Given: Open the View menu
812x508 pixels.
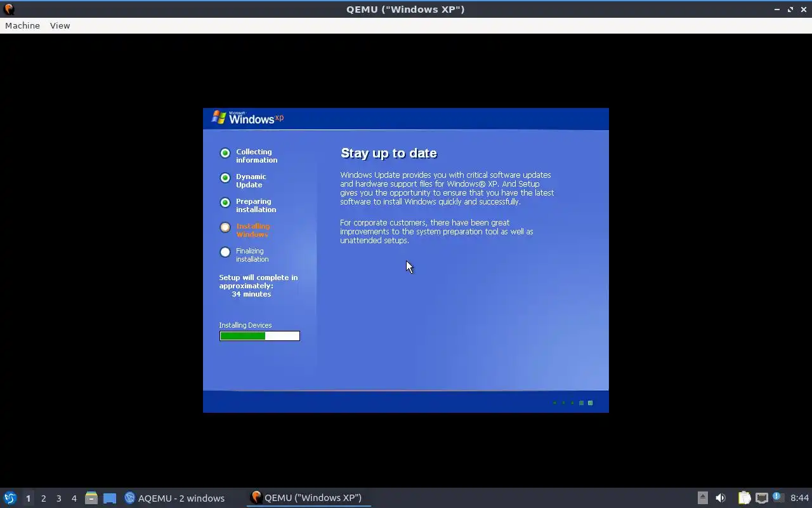Looking at the screenshot, I should click(60, 25).
